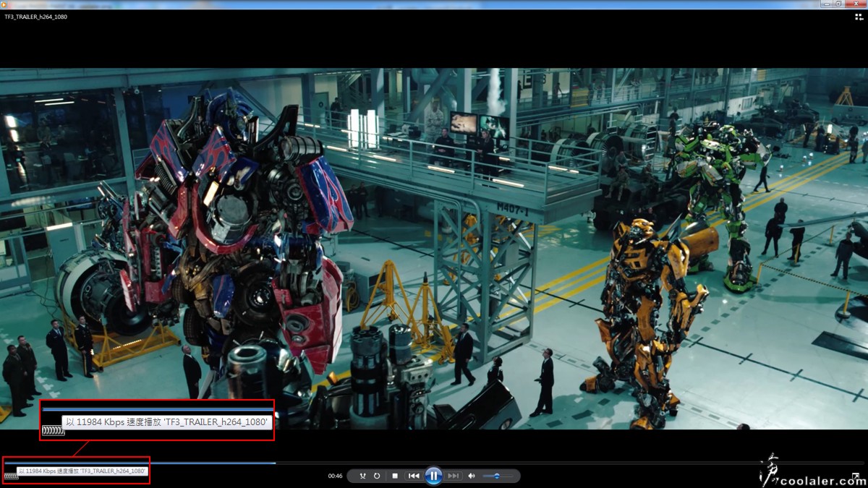
Task: Mute the sound with the speaker icon
Action: tap(472, 476)
